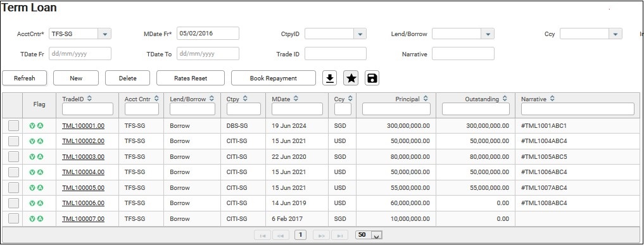Click DBS-SG counterparty cell

[237, 125]
